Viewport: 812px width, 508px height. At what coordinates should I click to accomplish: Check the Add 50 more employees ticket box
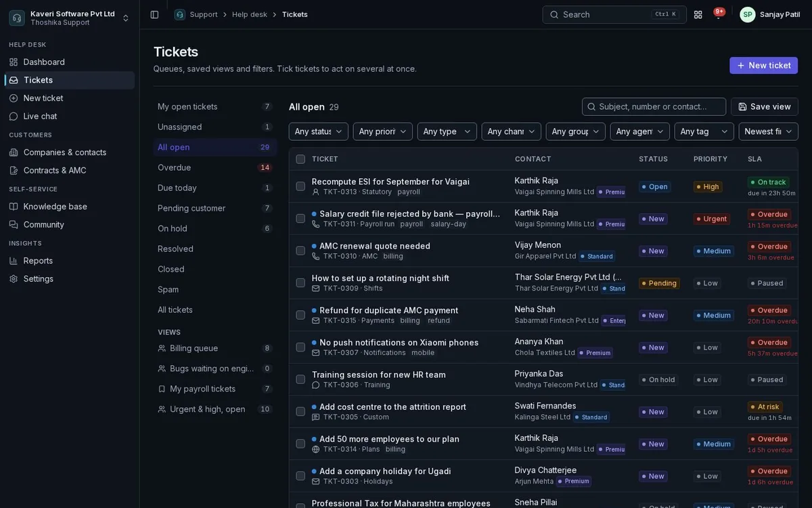(300, 444)
